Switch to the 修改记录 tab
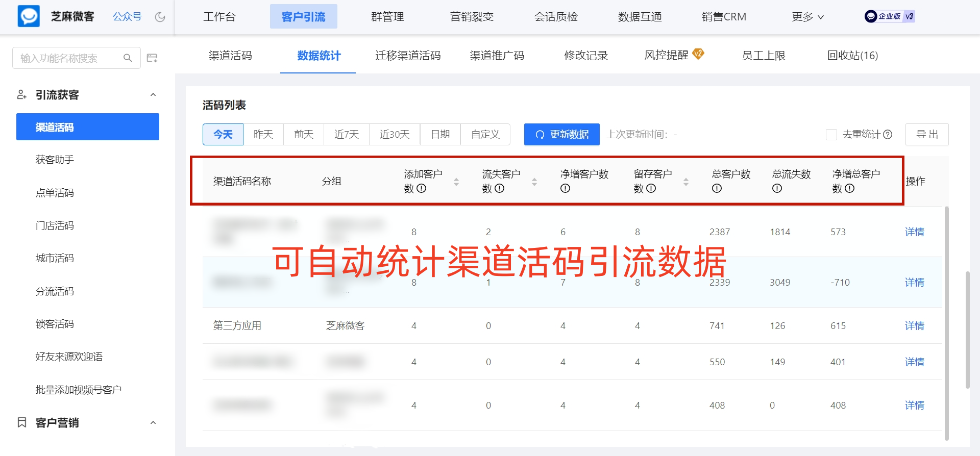 tap(586, 55)
